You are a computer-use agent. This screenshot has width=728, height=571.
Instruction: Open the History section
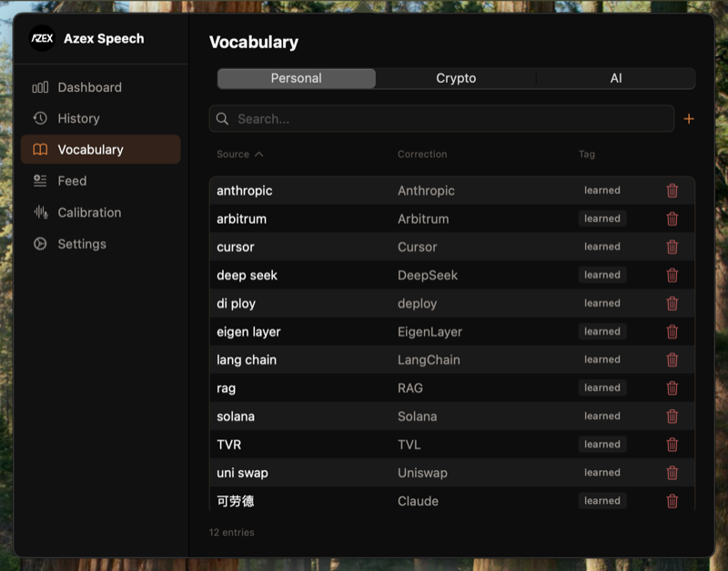[x=100, y=118]
